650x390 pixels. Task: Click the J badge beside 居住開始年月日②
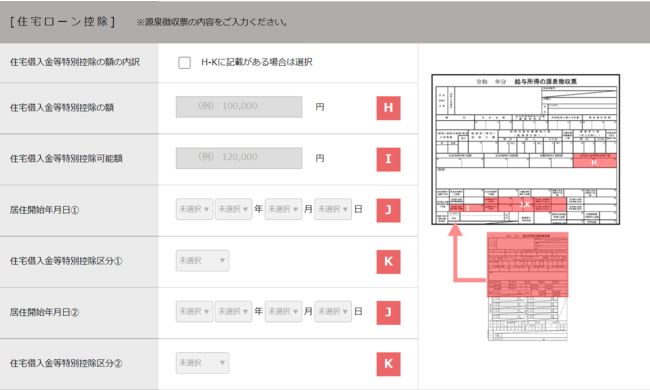388,312
